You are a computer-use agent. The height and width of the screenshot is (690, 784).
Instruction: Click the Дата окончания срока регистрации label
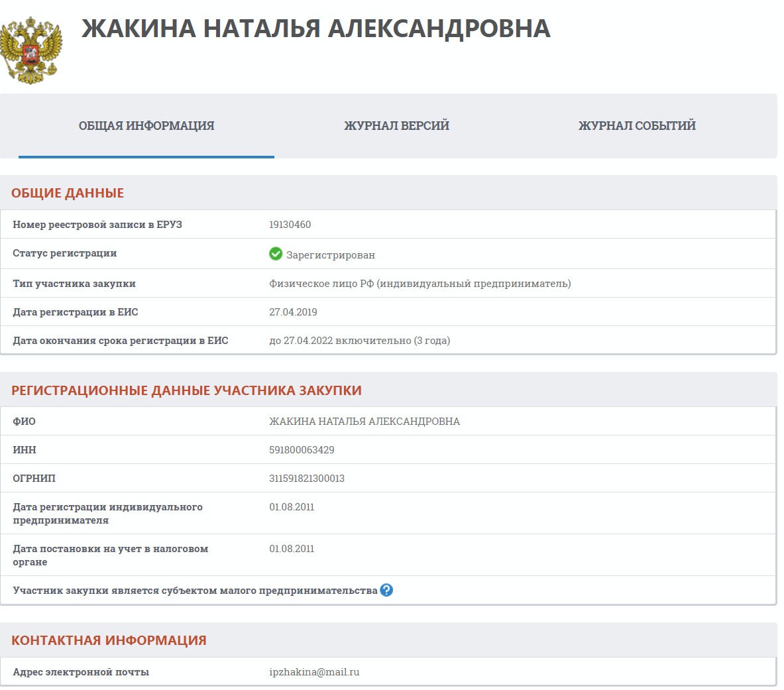[121, 341]
